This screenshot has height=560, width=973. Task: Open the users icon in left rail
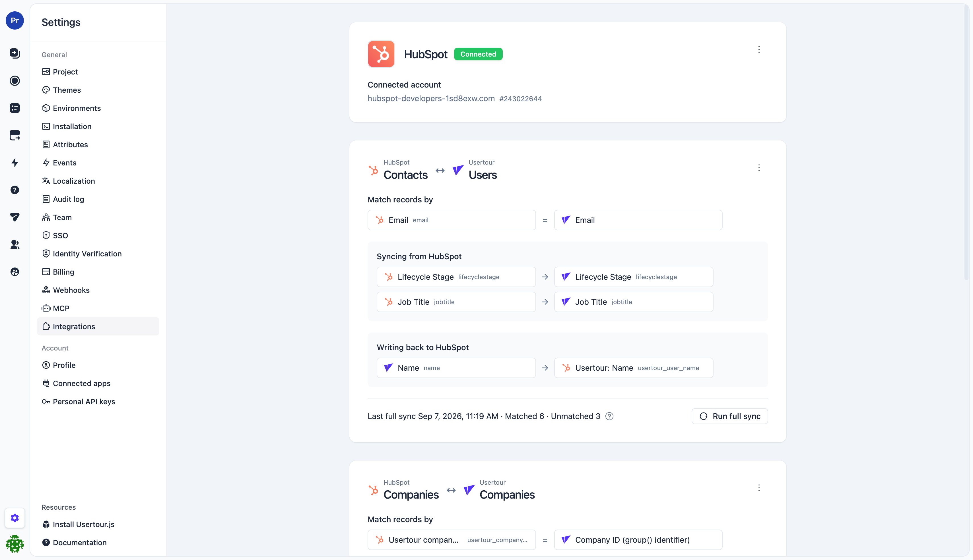pos(15,244)
